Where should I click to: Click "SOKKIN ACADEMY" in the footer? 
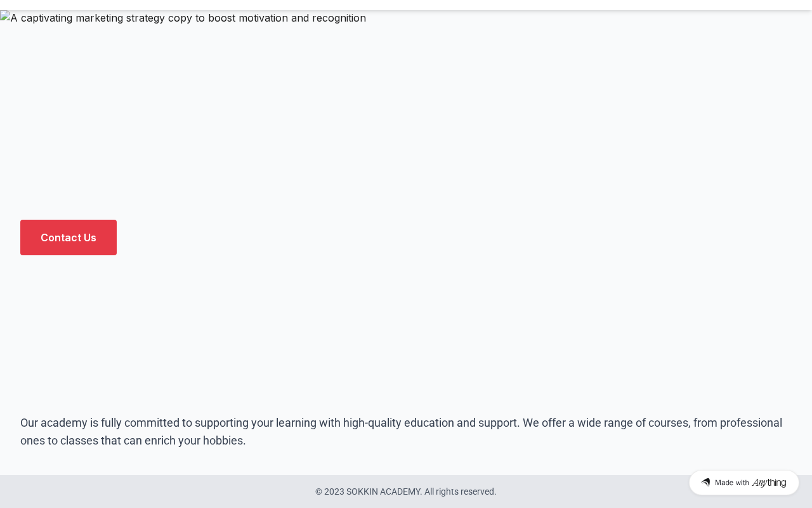(383, 491)
